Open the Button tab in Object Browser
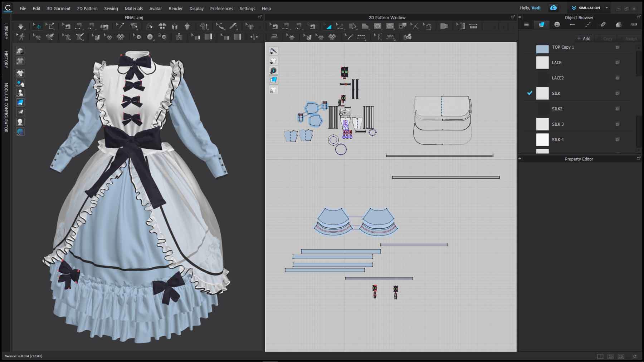 point(557,25)
